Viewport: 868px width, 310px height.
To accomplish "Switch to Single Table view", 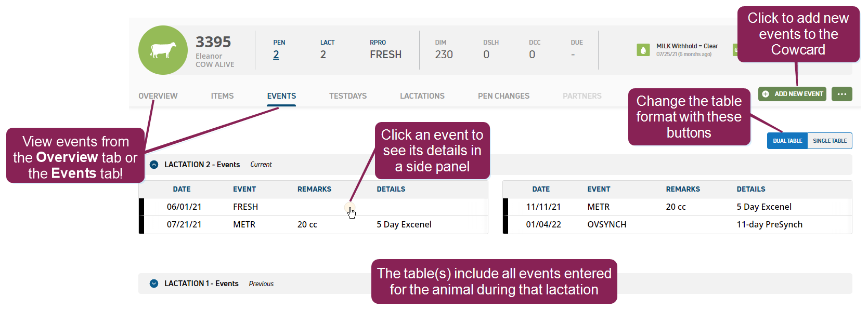I will (830, 141).
